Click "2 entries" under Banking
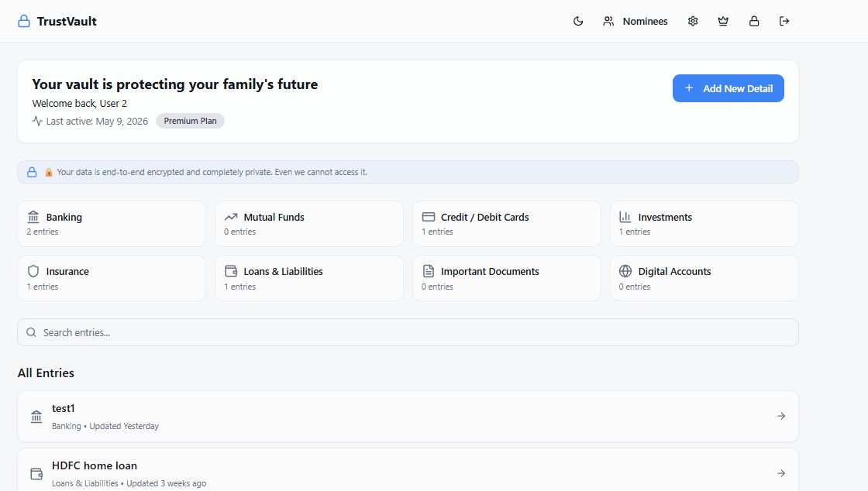 pos(42,232)
